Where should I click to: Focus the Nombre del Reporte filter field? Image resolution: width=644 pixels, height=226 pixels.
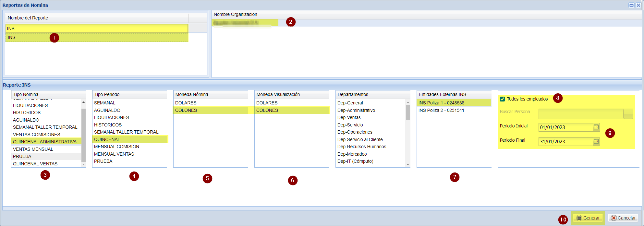(x=97, y=29)
